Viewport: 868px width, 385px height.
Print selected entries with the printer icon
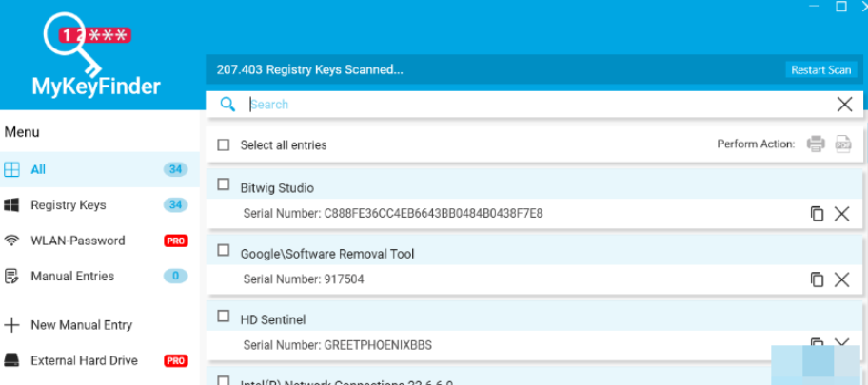pyautogui.click(x=816, y=144)
